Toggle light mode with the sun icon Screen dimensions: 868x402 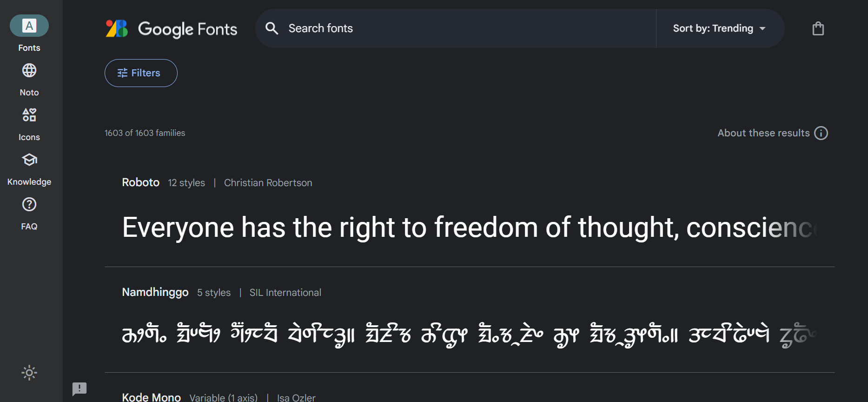[x=29, y=372]
